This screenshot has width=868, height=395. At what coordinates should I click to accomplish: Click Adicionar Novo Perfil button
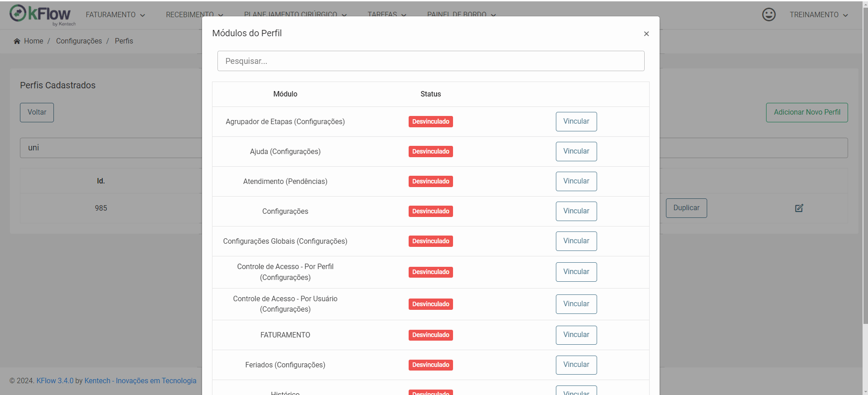click(807, 112)
